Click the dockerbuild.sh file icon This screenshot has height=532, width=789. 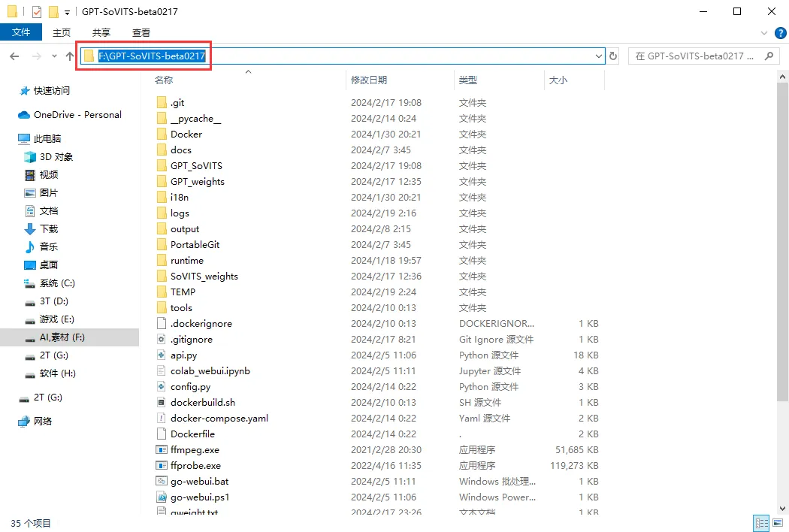[x=162, y=402]
